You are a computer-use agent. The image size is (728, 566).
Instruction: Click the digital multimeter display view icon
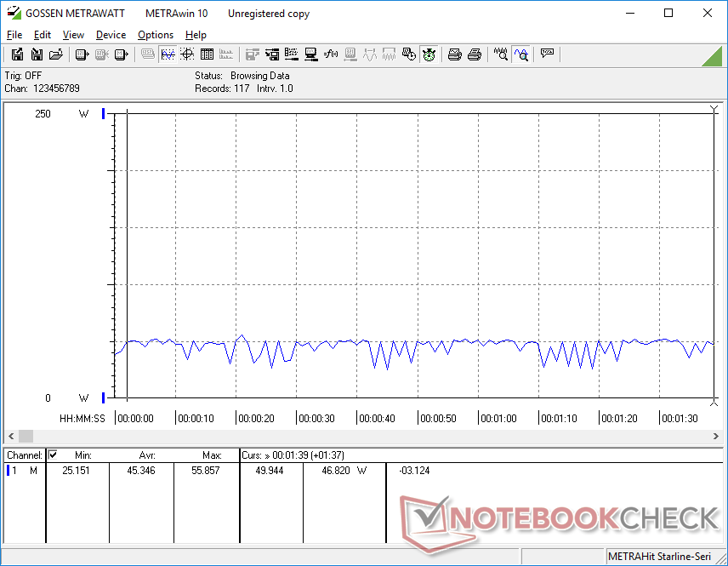pyautogui.click(x=148, y=54)
